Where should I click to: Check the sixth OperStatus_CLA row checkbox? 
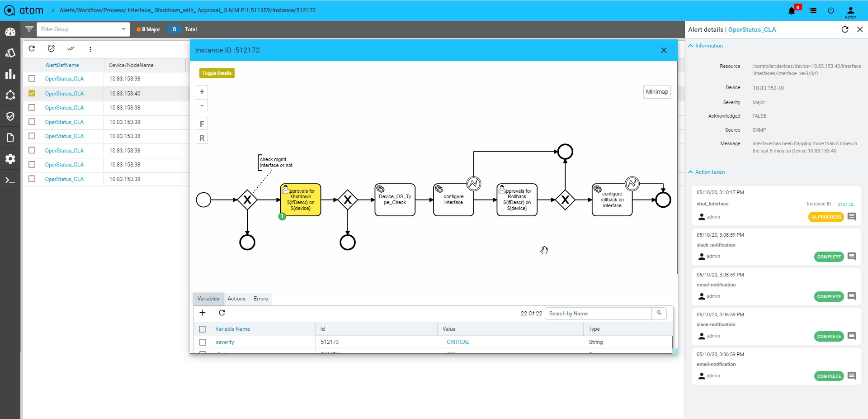pos(32,150)
